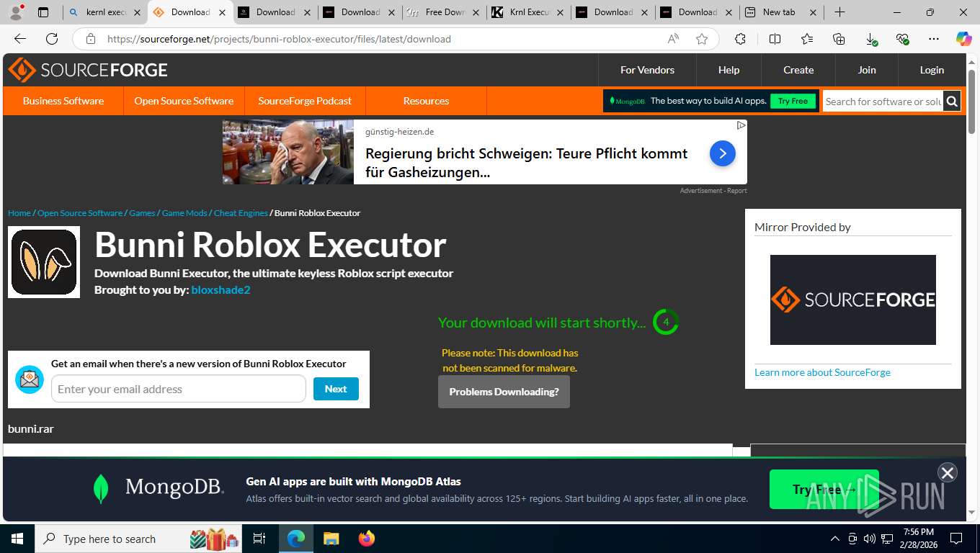Open Edge Settings and more ellipsis
This screenshot has height=553, width=980.
pyautogui.click(x=934, y=39)
